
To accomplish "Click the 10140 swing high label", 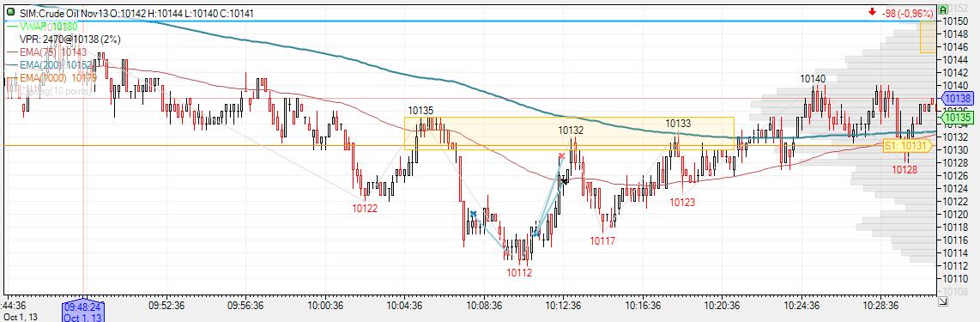I will tap(813, 79).
